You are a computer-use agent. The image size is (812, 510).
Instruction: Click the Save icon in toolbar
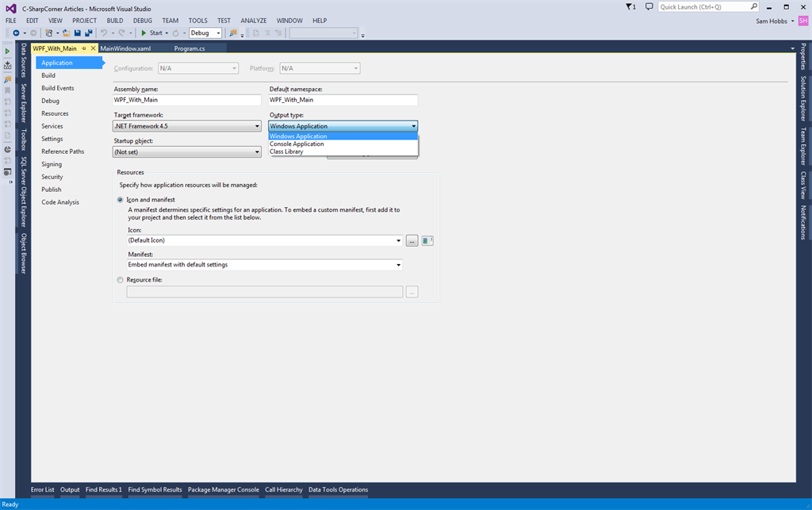click(77, 33)
